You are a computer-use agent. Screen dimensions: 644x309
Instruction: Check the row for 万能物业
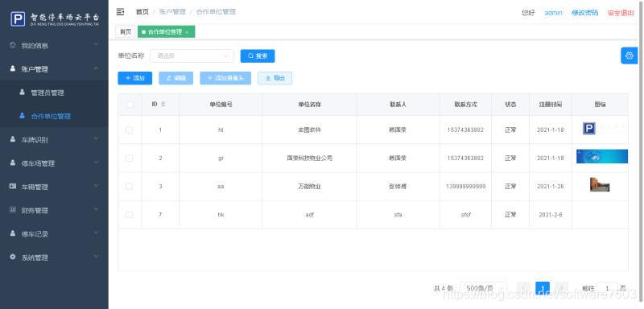[x=129, y=187]
